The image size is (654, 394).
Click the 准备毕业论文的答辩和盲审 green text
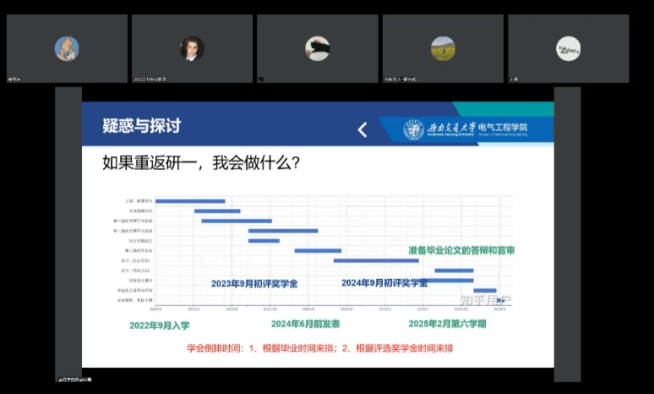click(x=461, y=251)
